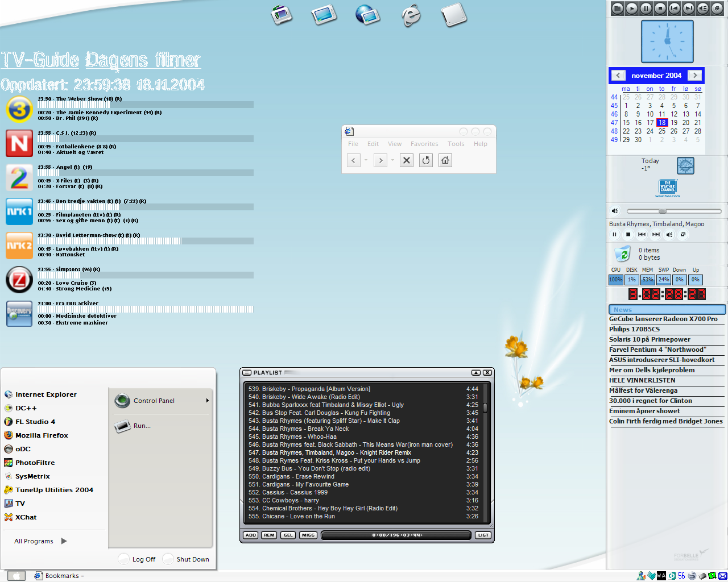This screenshot has height=582, width=728.
Task: Next track under Busta Rhymes title
Action: pyautogui.click(x=656, y=234)
